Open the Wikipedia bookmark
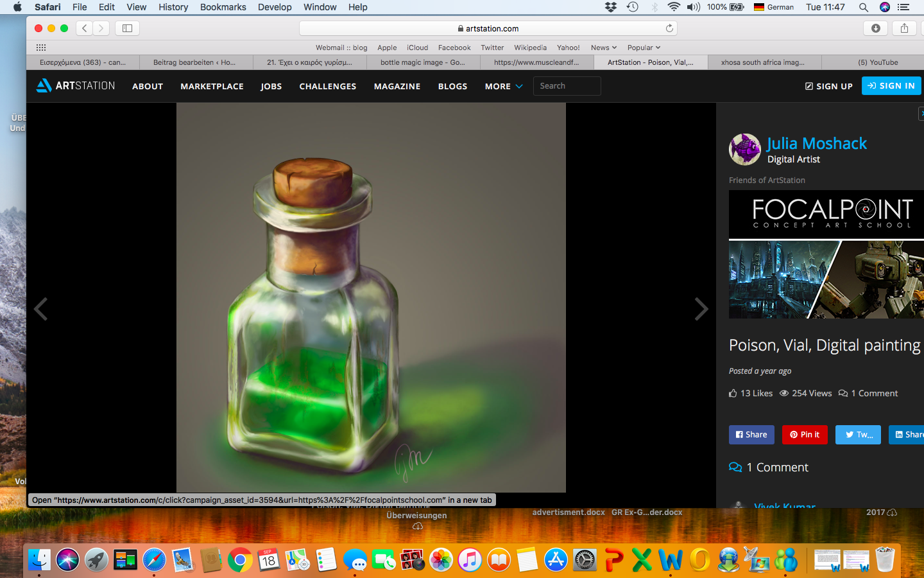Image resolution: width=924 pixels, height=578 pixels. click(530, 48)
